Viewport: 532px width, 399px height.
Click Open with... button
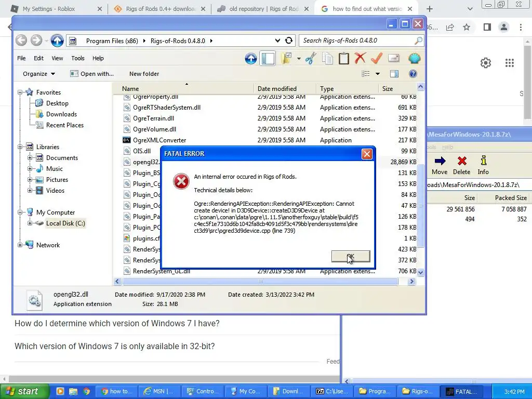tap(92, 74)
